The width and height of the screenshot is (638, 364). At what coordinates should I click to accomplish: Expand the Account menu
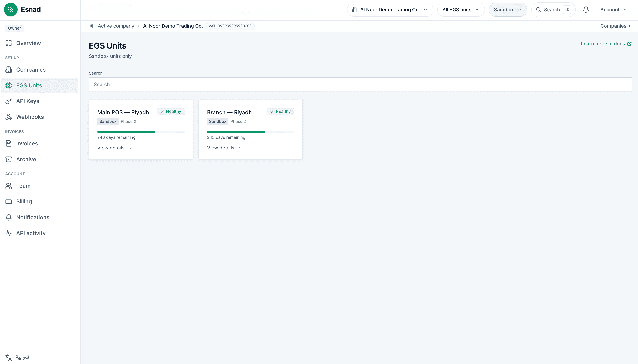pyautogui.click(x=614, y=10)
